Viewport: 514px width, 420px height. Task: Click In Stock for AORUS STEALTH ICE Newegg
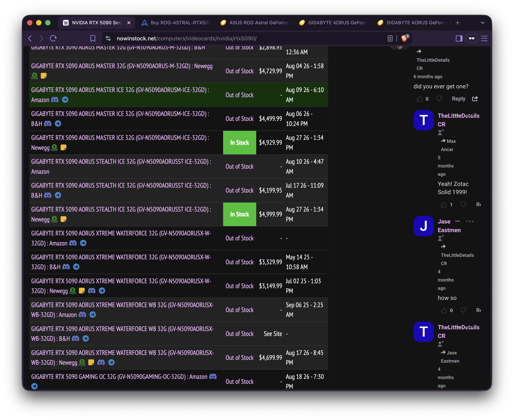click(239, 214)
